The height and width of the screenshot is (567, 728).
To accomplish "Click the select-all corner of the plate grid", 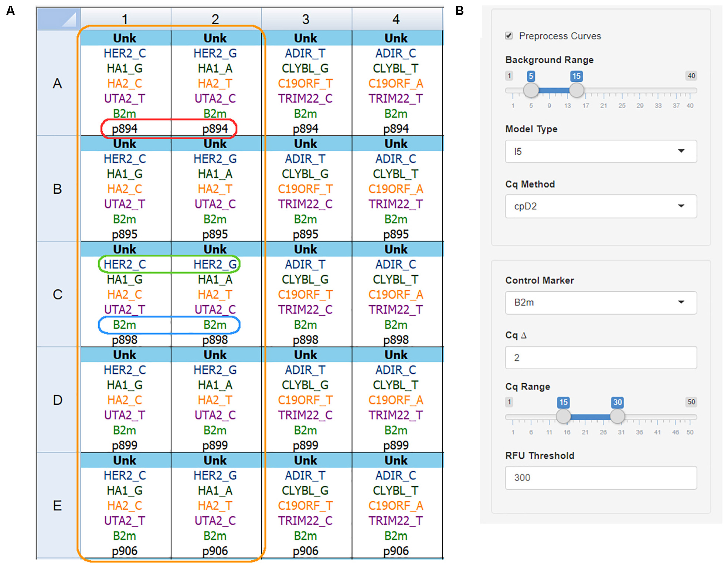I will click(x=58, y=19).
